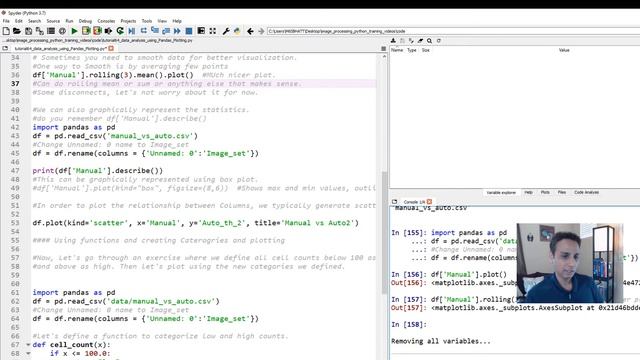Viewport: 640px width, 360px height.
Task: Run the file with the green play icon
Action: coord(74,31)
